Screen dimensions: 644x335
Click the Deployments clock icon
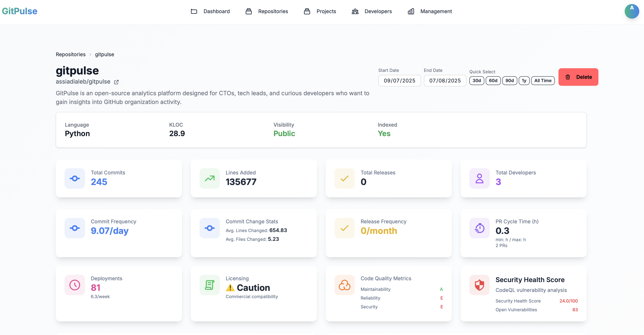point(75,285)
